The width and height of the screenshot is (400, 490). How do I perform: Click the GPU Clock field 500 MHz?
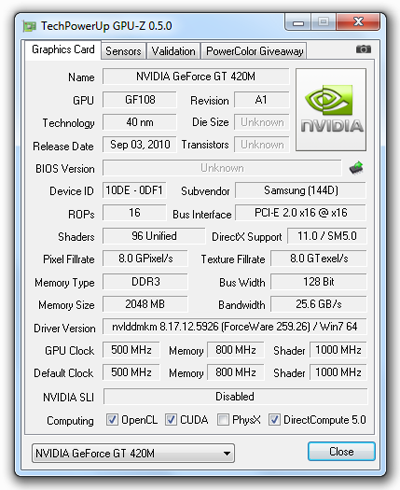click(x=131, y=350)
